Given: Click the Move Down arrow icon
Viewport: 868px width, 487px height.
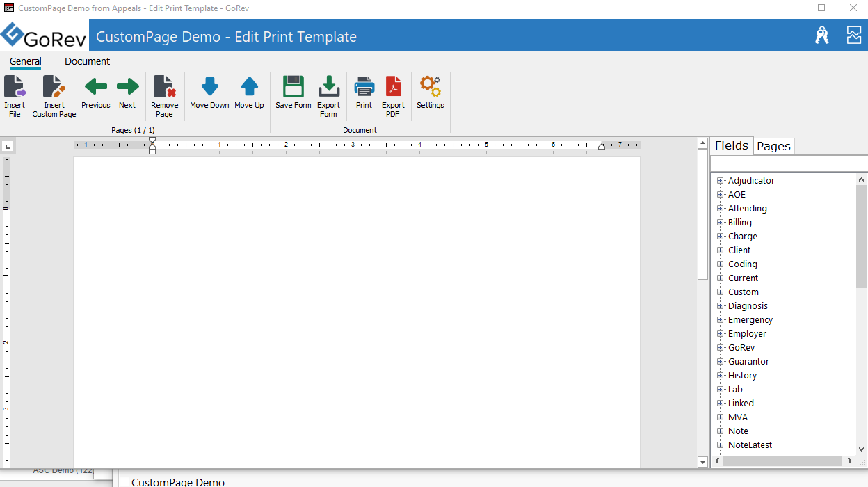Looking at the screenshot, I should click(x=209, y=87).
